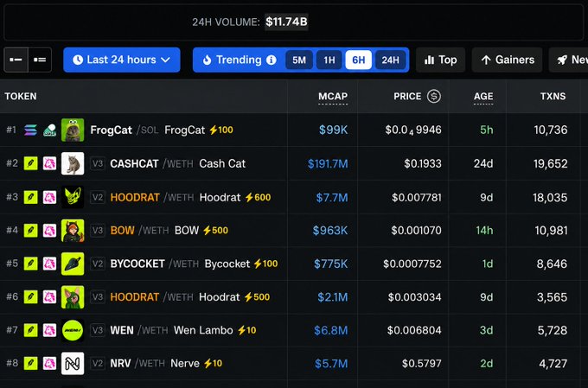Click the V3 badge on CASHCAT row
This screenshot has height=388, width=588.
(98, 164)
